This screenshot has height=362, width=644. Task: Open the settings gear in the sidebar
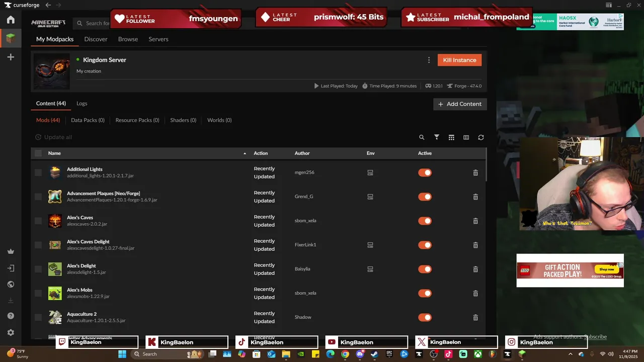click(11, 332)
